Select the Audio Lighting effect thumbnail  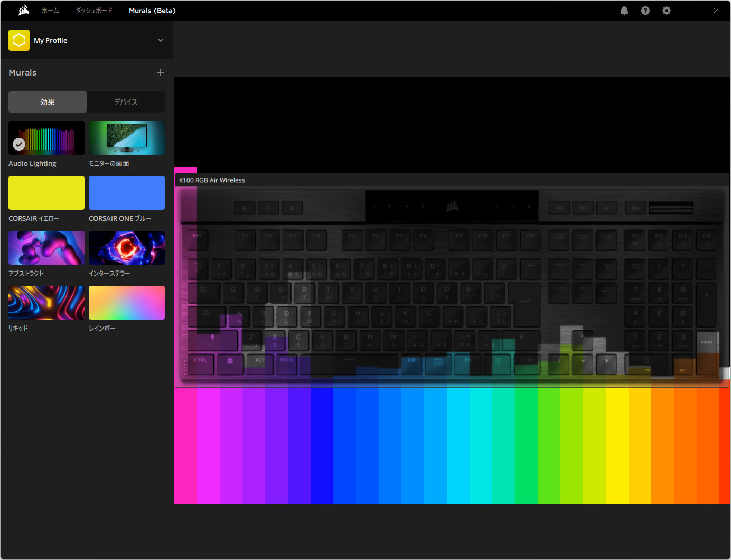tap(46, 138)
